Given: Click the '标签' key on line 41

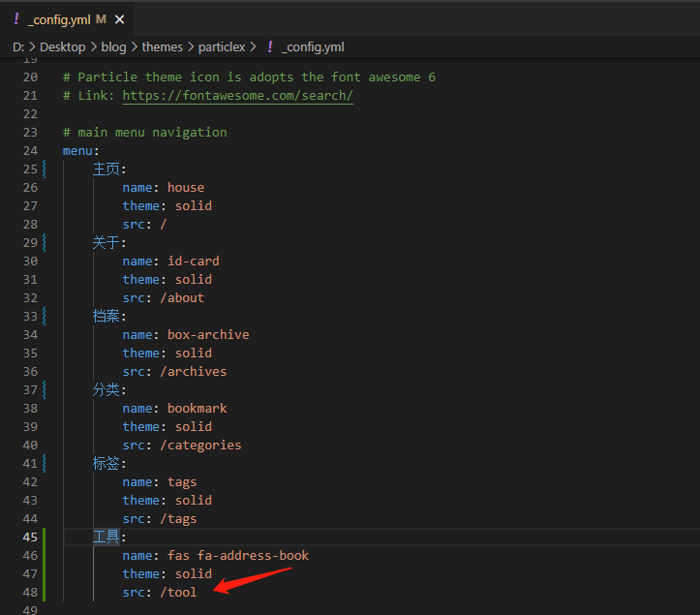Looking at the screenshot, I should [107, 464].
